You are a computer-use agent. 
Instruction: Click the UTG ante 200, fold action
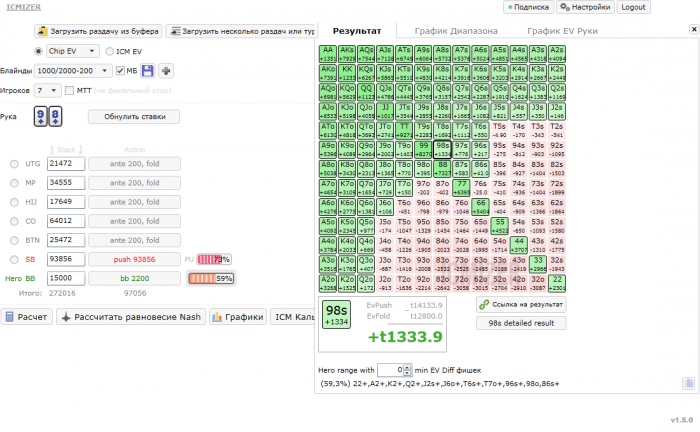coord(134,164)
